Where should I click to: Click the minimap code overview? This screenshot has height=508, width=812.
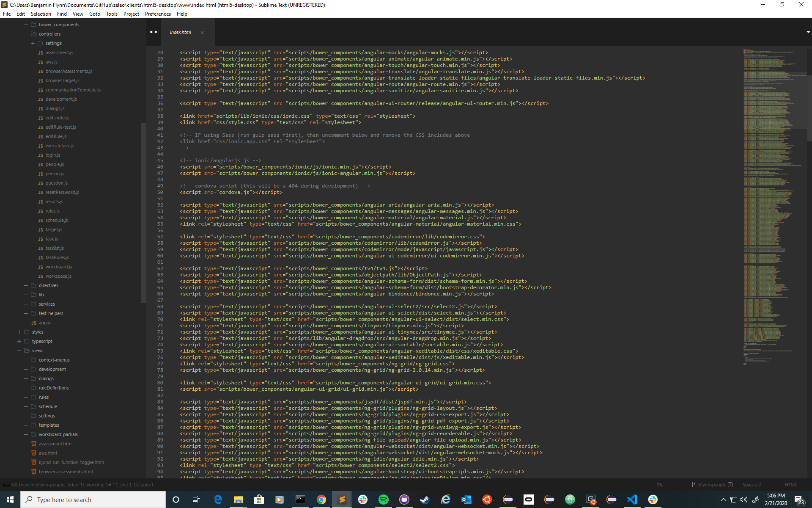pos(775,207)
